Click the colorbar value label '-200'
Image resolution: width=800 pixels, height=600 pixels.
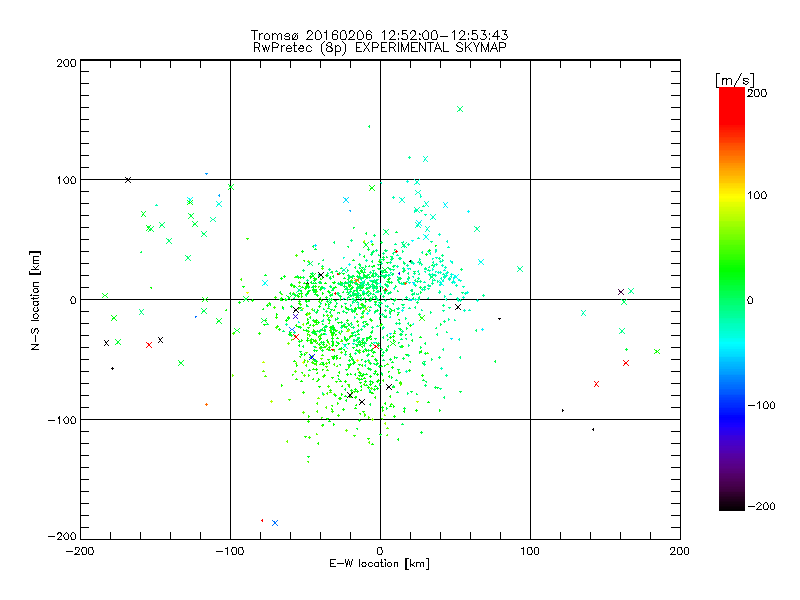click(x=761, y=506)
